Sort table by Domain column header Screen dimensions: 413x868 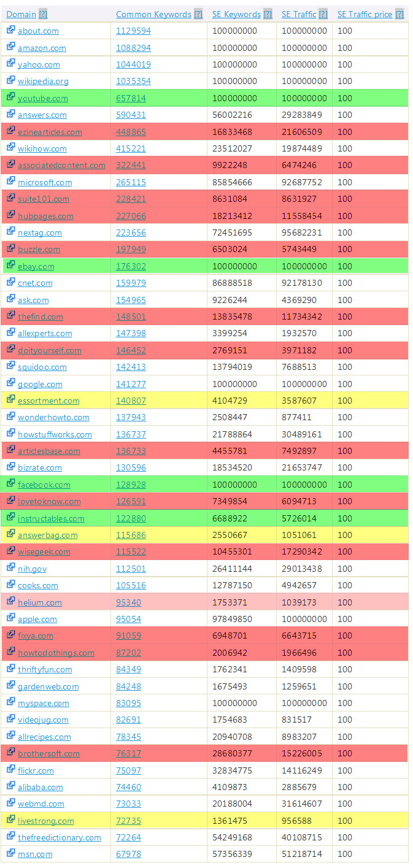coord(21,14)
